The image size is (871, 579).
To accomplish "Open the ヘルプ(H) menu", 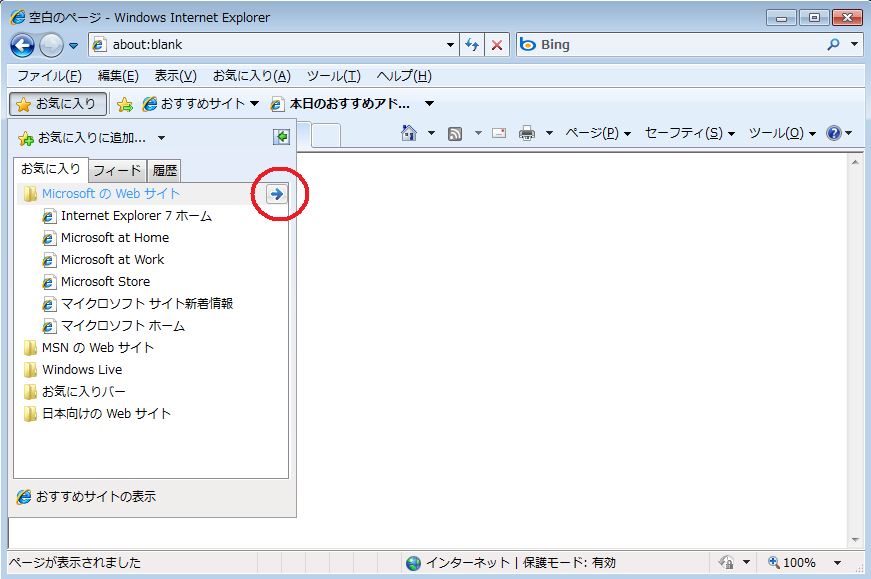I will [404, 76].
